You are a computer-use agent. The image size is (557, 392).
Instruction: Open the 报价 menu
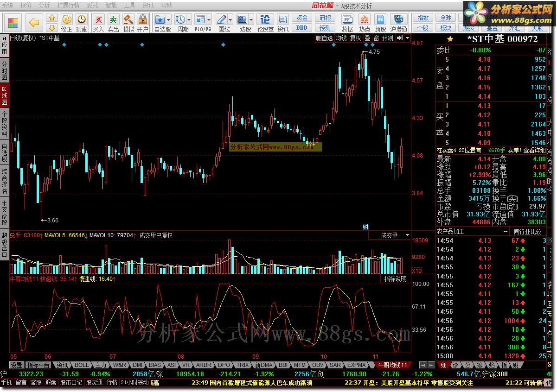click(26, 5)
